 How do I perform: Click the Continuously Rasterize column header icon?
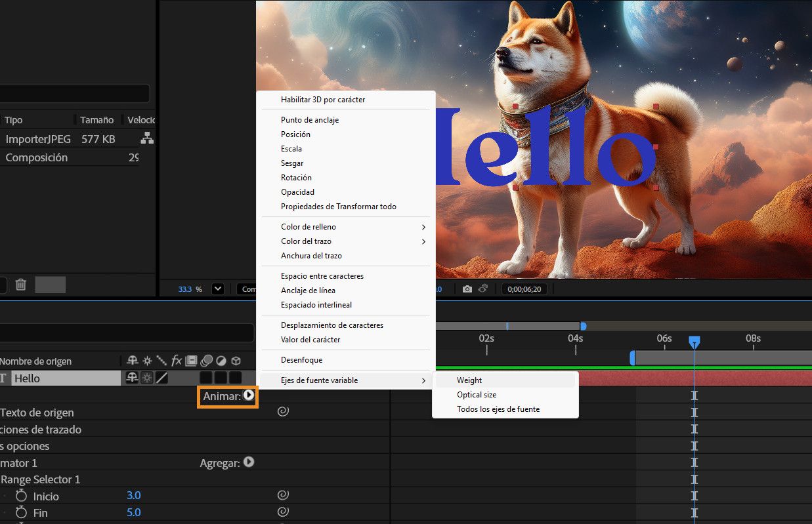[148, 361]
